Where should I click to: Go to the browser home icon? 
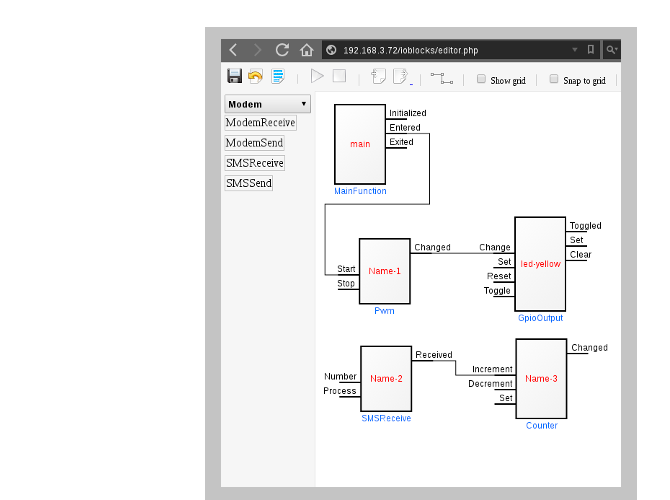[x=306, y=50]
